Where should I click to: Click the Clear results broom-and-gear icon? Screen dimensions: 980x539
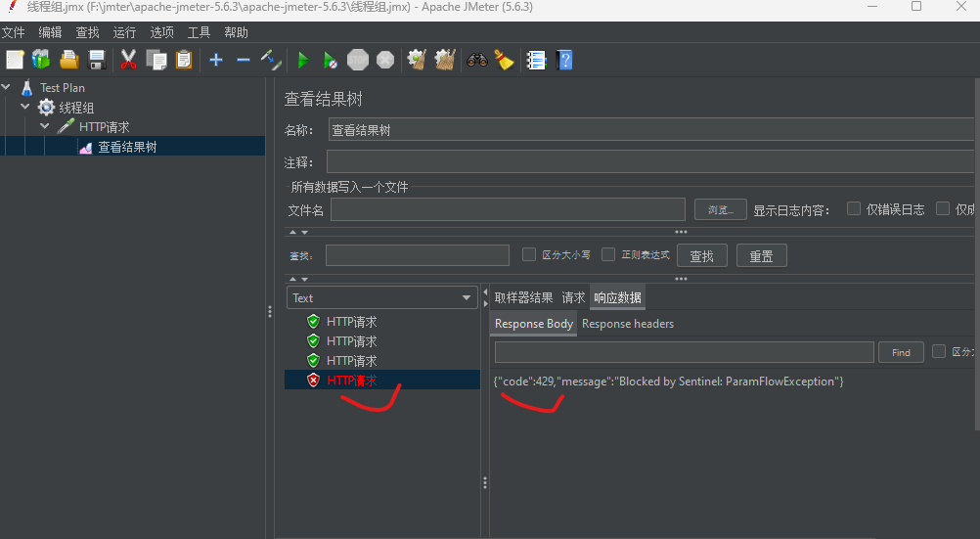(x=417, y=60)
